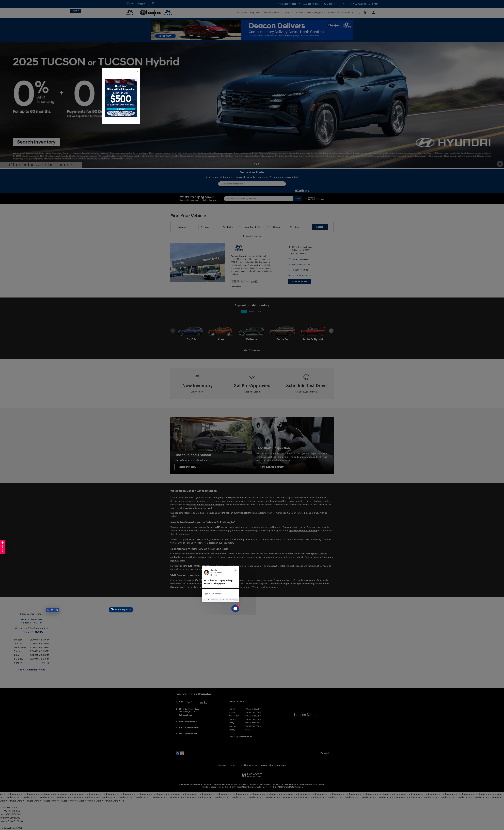This screenshot has width=504, height=830.
Task: Open the Any Mileage dropdown
Action: click(277, 227)
